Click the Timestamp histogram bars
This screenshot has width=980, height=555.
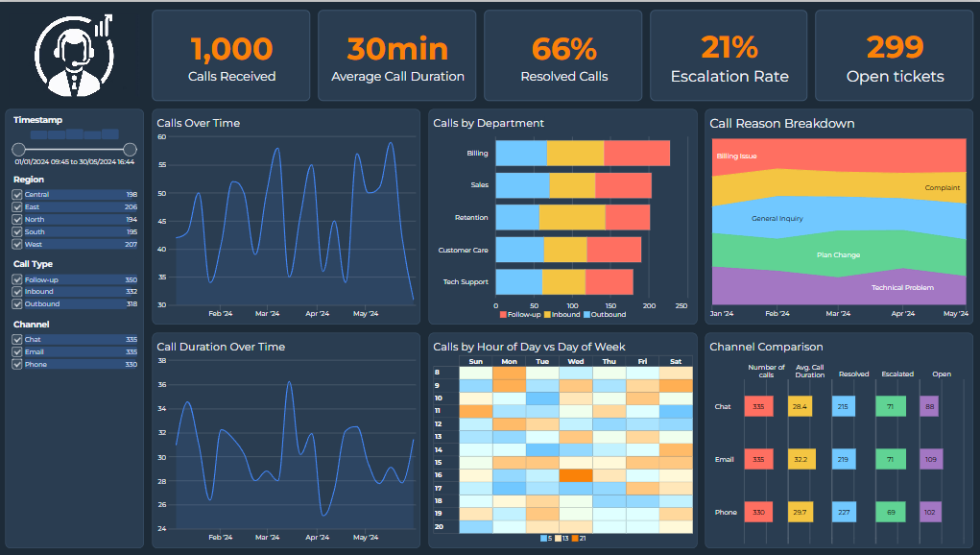[74, 134]
